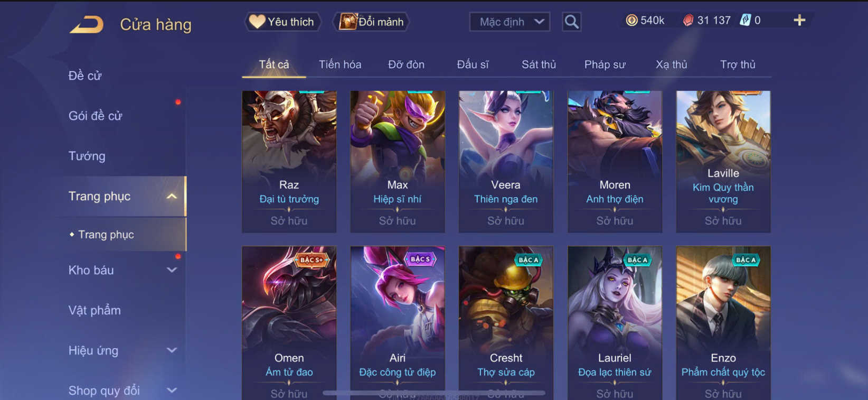
Task: Open Gói đề cử in the sidebar
Action: coord(95,116)
